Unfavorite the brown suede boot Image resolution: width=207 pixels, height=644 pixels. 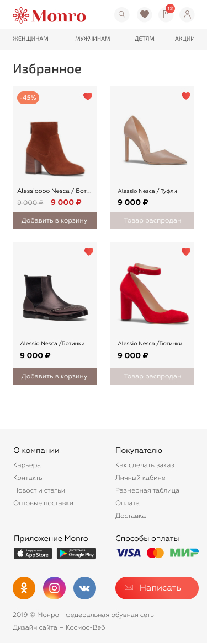88,96
